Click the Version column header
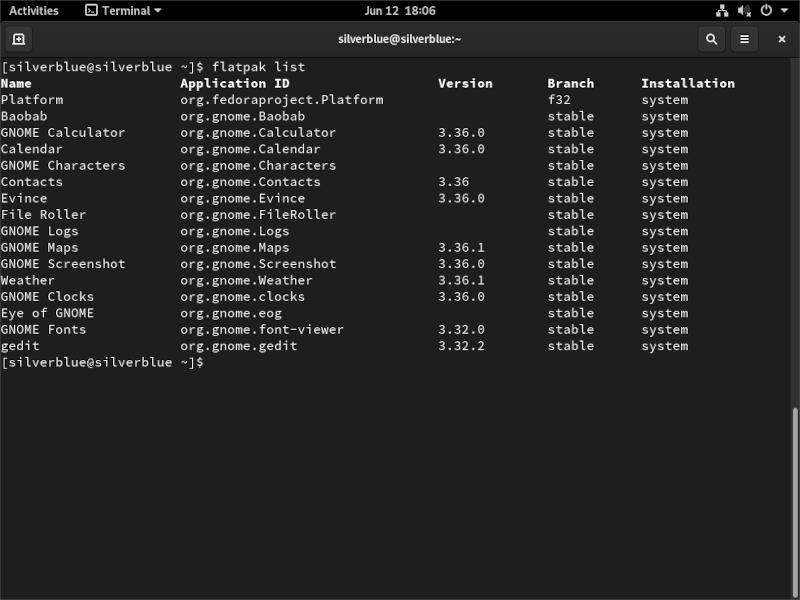The image size is (800, 600). pyautogui.click(x=465, y=83)
